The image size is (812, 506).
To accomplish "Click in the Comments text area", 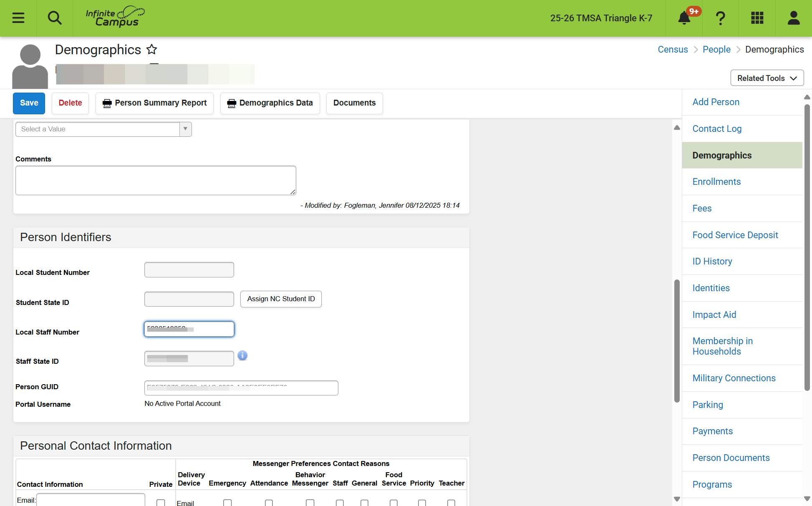I will [x=156, y=181].
